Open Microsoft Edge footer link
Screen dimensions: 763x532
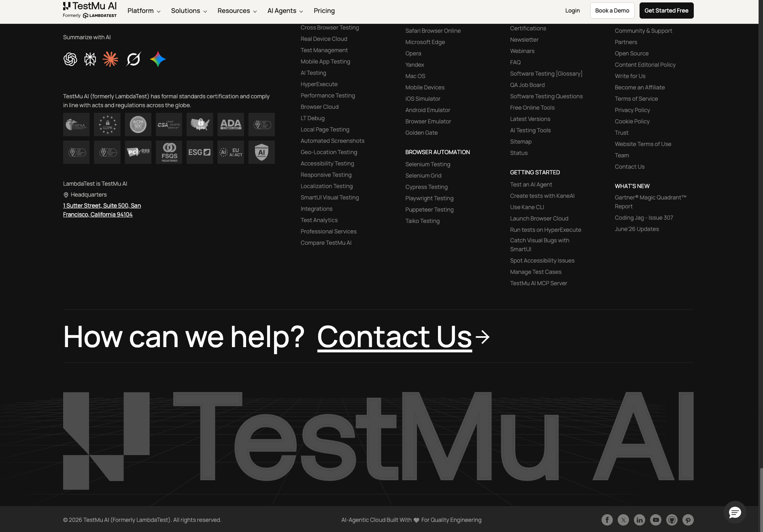pyautogui.click(x=425, y=42)
